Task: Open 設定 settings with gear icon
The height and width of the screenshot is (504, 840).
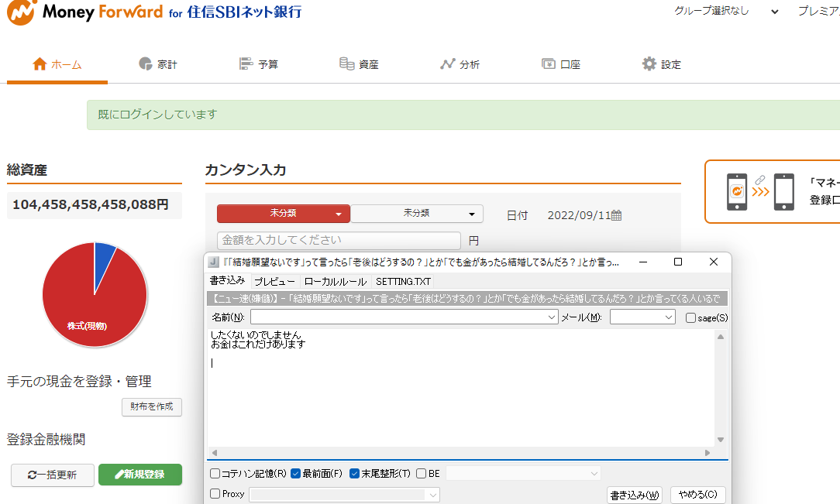Action: (662, 65)
